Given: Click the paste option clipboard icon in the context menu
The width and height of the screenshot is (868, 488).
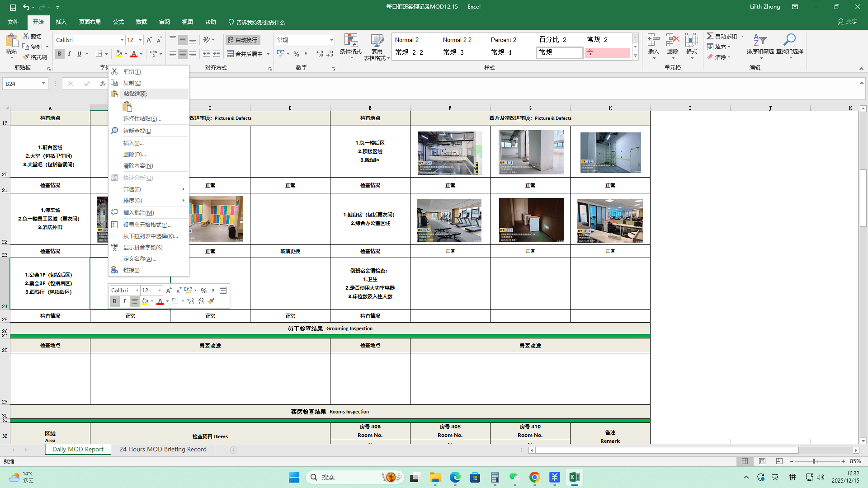Looking at the screenshot, I should click(x=127, y=107).
